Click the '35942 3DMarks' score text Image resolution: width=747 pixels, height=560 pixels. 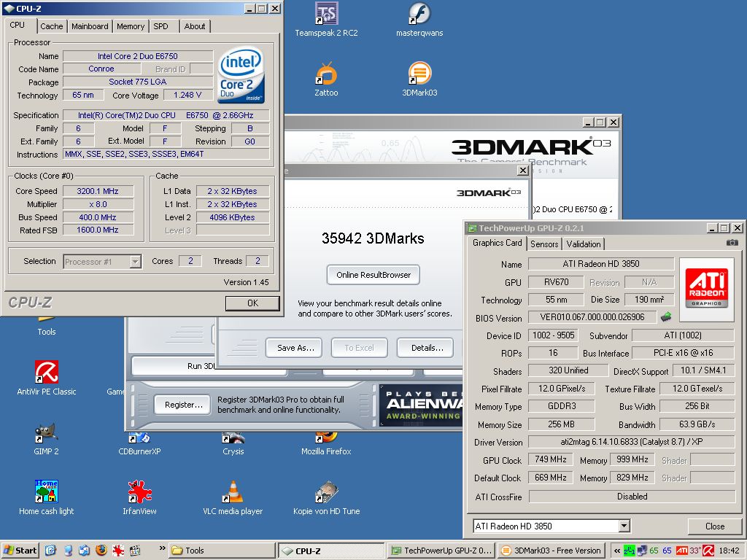(373, 238)
